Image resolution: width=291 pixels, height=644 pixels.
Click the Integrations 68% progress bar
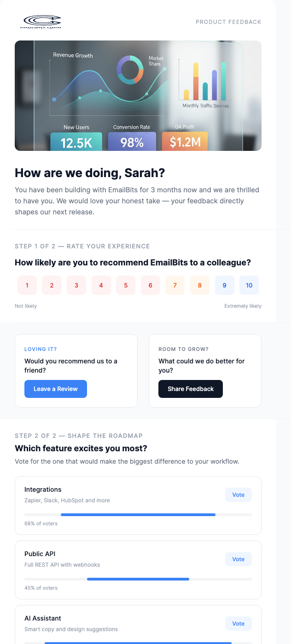click(138, 514)
